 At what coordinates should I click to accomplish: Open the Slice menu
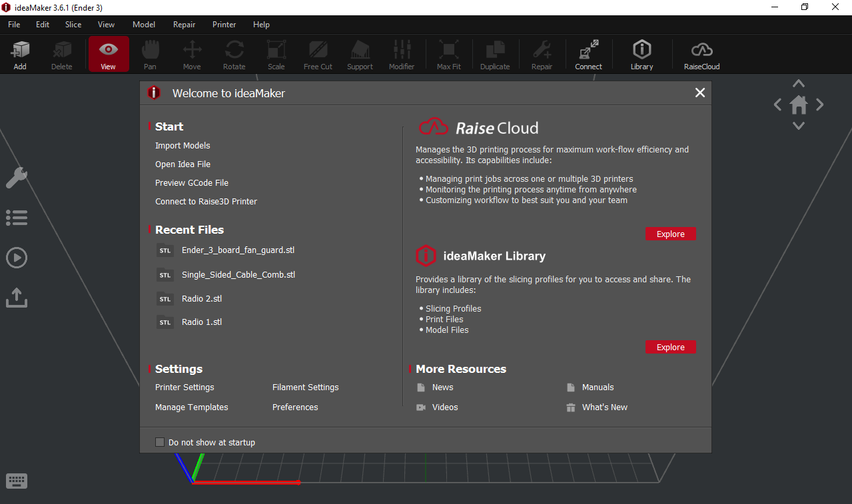(x=73, y=25)
